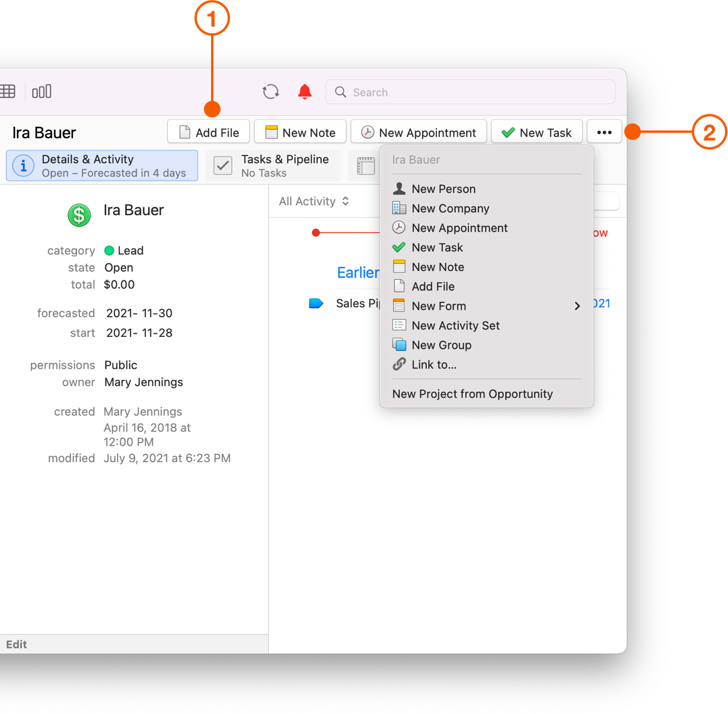The width and height of the screenshot is (728, 714).
Task: Click the sync refresh icon
Action: (x=270, y=92)
